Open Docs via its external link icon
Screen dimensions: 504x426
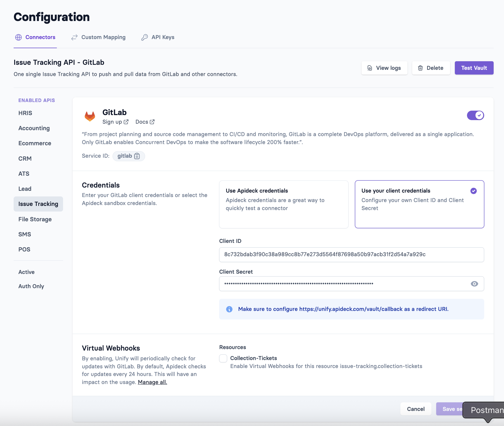pyautogui.click(x=152, y=122)
